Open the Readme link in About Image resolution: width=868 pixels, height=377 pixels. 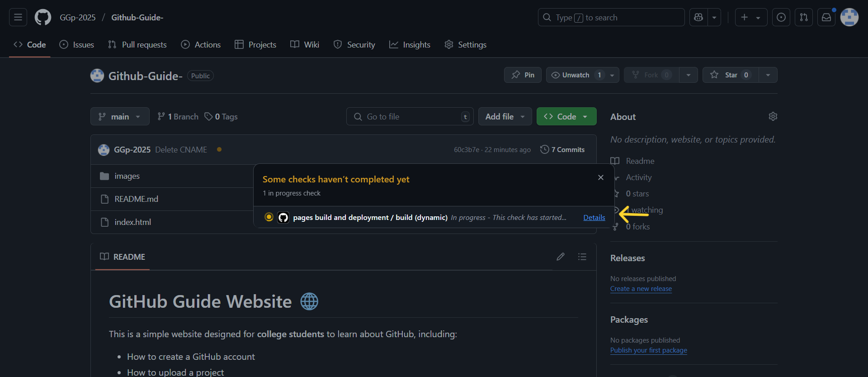pos(633,161)
